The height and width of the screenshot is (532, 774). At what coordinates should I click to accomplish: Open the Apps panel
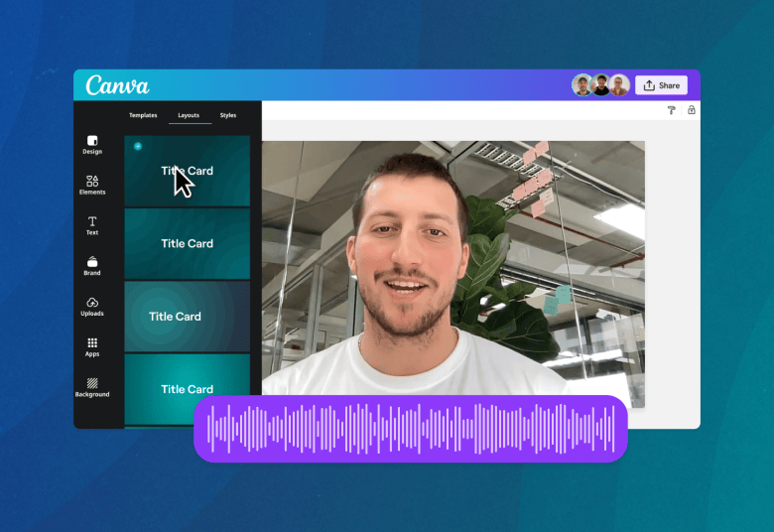click(x=92, y=347)
